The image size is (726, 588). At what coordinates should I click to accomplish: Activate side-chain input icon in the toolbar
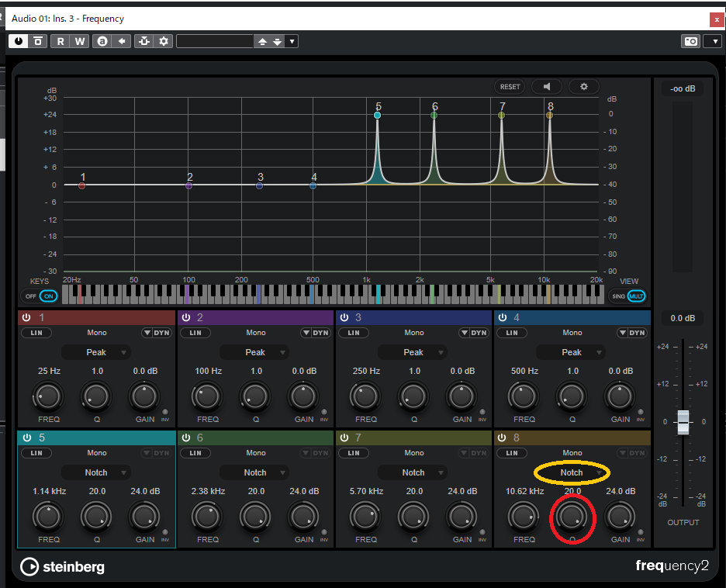click(x=144, y=41)
